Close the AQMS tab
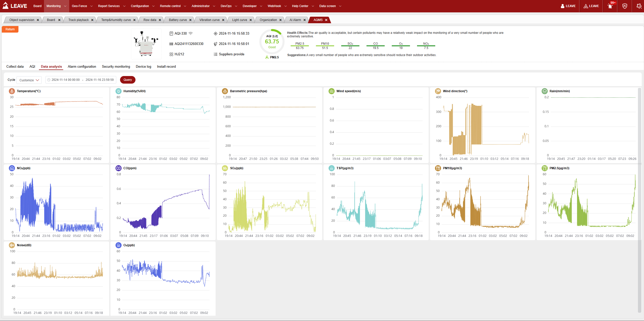This screenshot has height=321, width=644. 326,20
